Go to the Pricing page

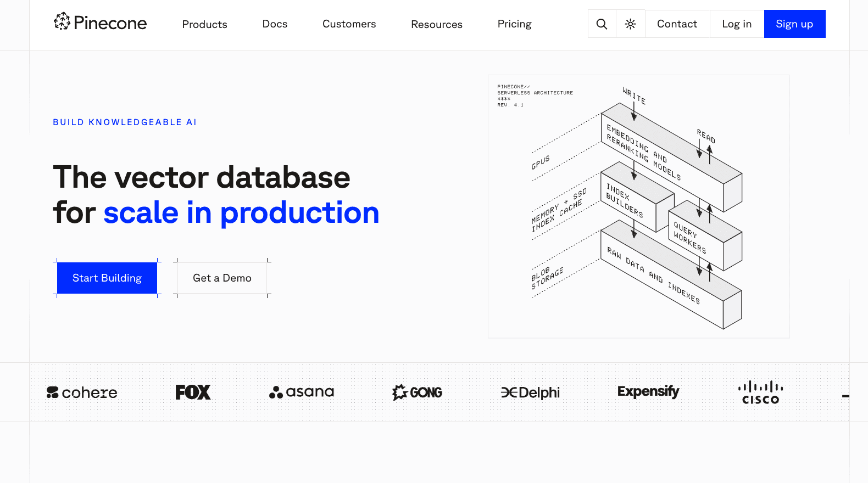click(x=514, y=24)
